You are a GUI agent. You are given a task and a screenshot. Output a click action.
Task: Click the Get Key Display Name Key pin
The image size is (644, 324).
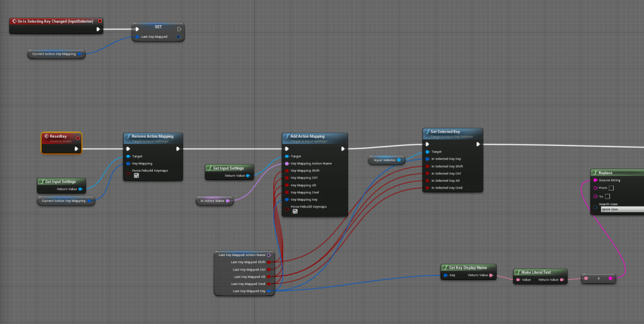click(446, 275)
